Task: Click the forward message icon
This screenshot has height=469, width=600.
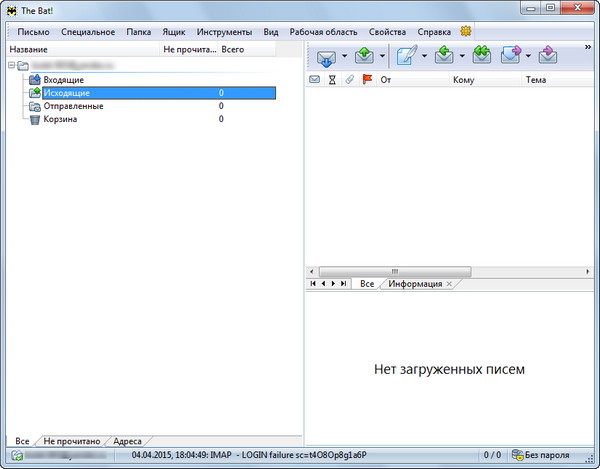Action: click(511, 56)
